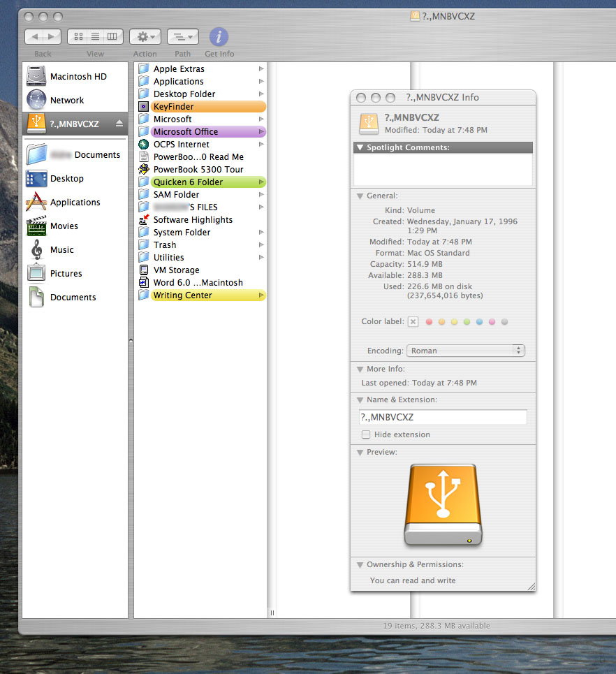Apply the green color label

click(467, 321)
